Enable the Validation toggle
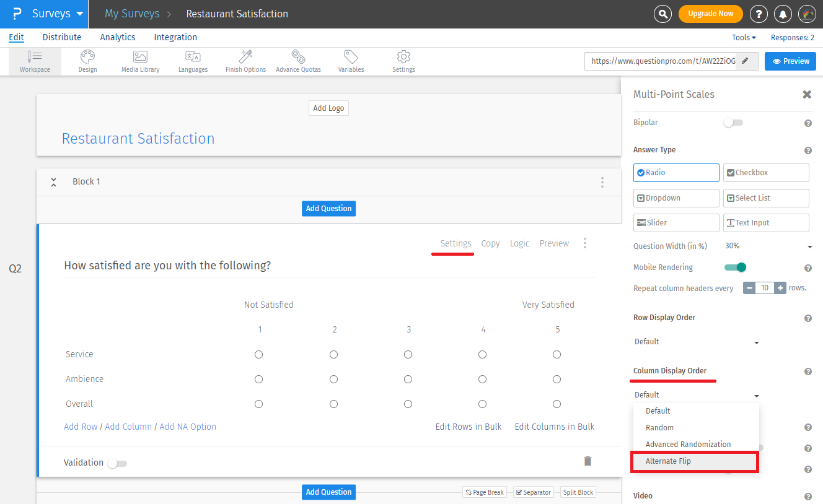 coord(117,463)
